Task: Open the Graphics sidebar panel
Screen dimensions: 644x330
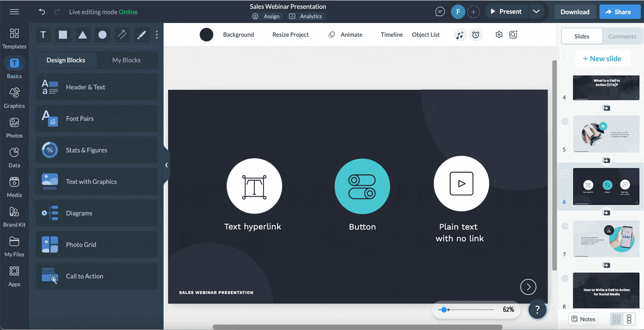Action: pos(14,98)
